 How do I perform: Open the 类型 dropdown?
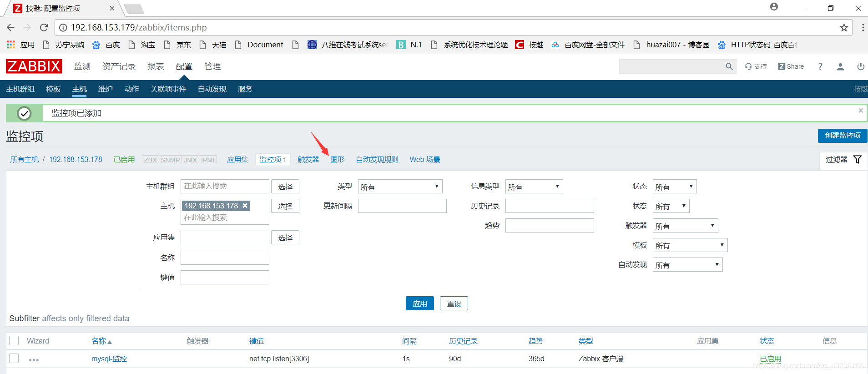point(400,187)
